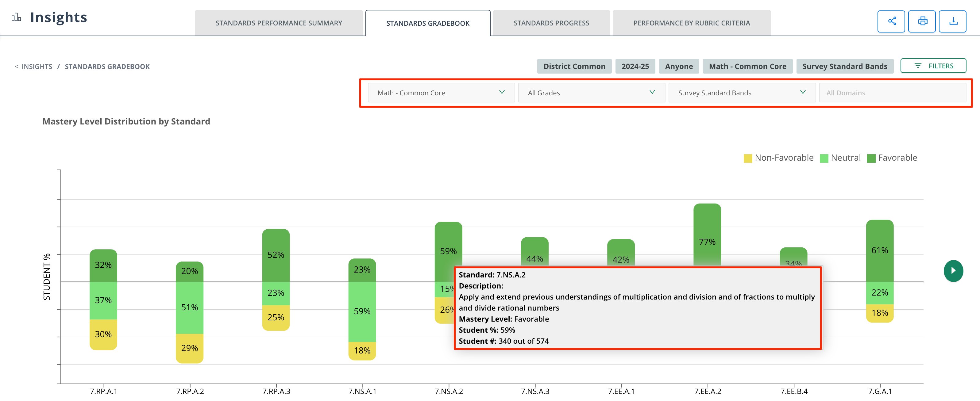
Task: Click the share icon button
Action: (891, 21)
